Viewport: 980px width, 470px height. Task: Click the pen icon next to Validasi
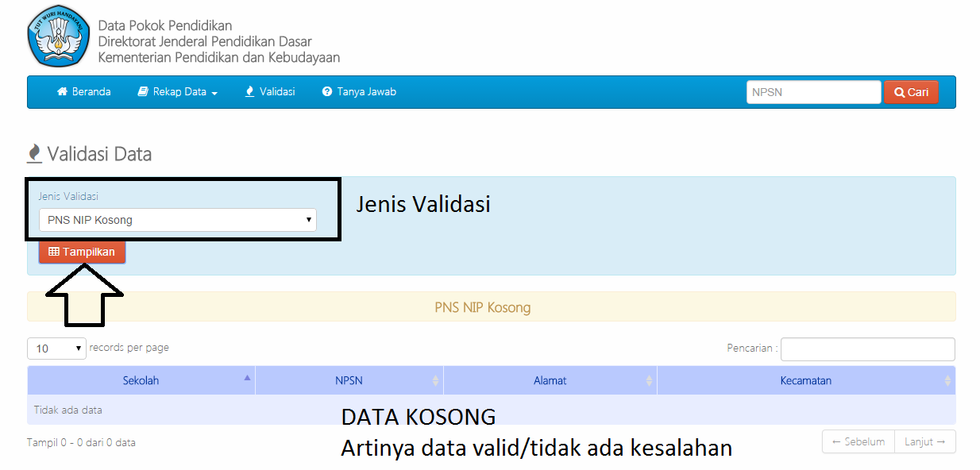click(249, 91)
